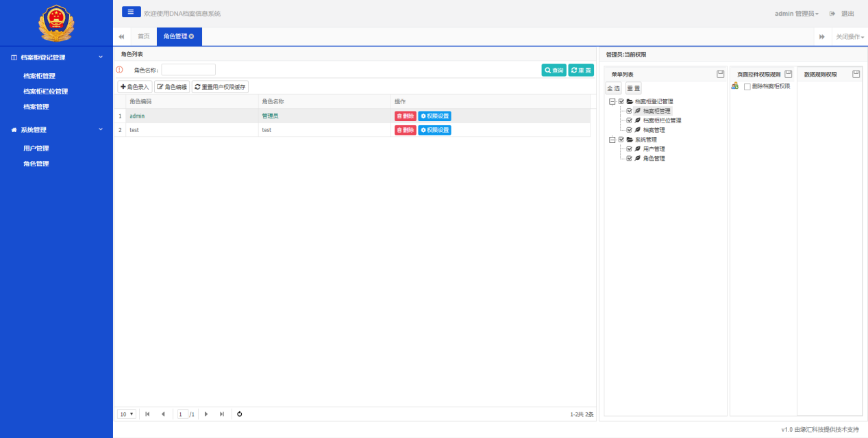Image resolution: width=868 pixels, height=438 pixels.
Task: Enable the 删除档案柜权限 checkbox
Action: (747, 87)
